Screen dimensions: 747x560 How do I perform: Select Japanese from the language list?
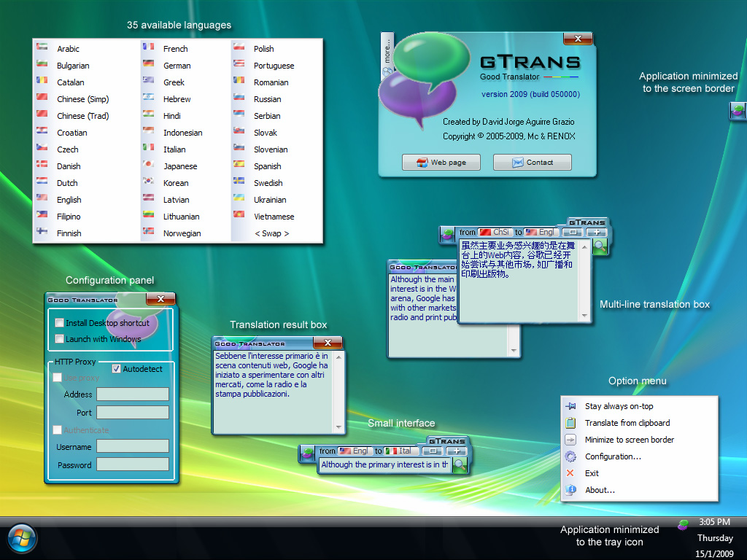tap(180, 166)
